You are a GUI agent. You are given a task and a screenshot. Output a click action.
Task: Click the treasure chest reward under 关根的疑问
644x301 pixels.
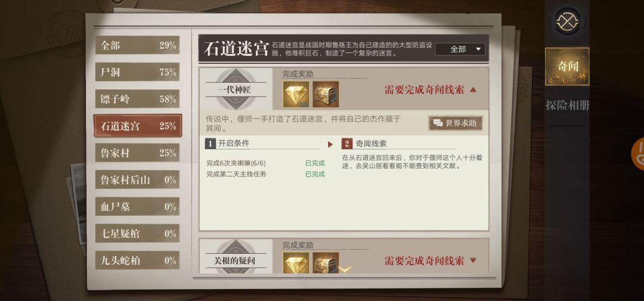tap(326, 263)
